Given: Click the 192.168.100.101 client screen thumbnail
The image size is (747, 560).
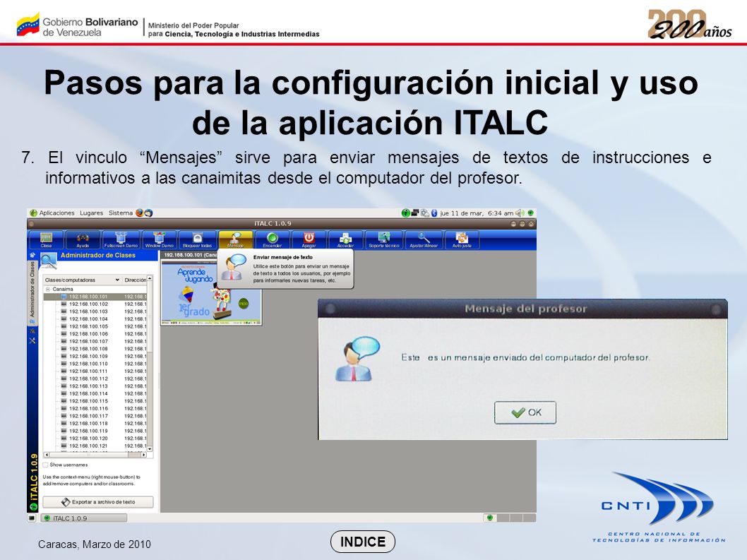Looking at the screenshot, I should click(x=211, y=294).
